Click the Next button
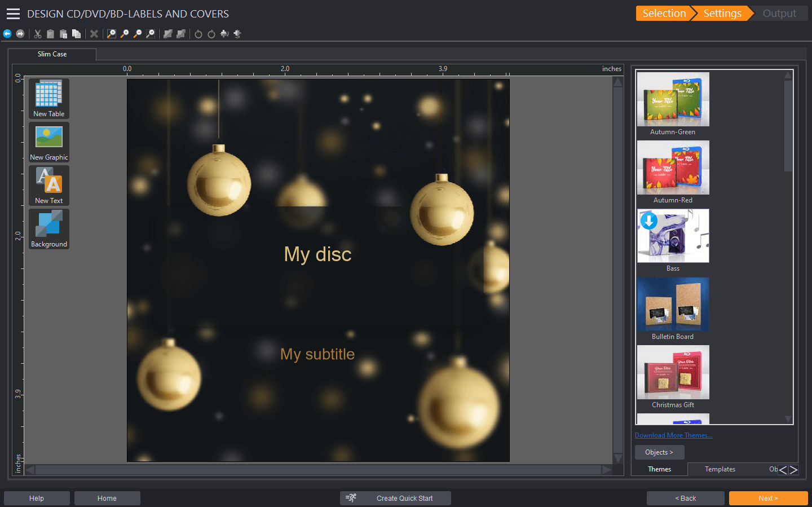 pos(768,498)
